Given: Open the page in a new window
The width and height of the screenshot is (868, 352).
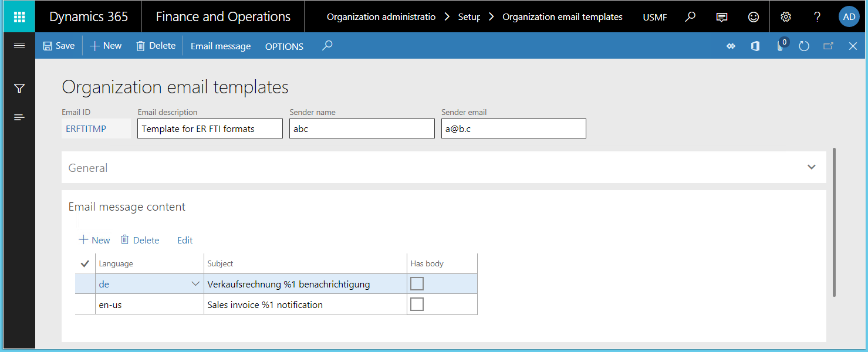Looking at the screenshot, I should pyautogui.click(x=828, y=46).
